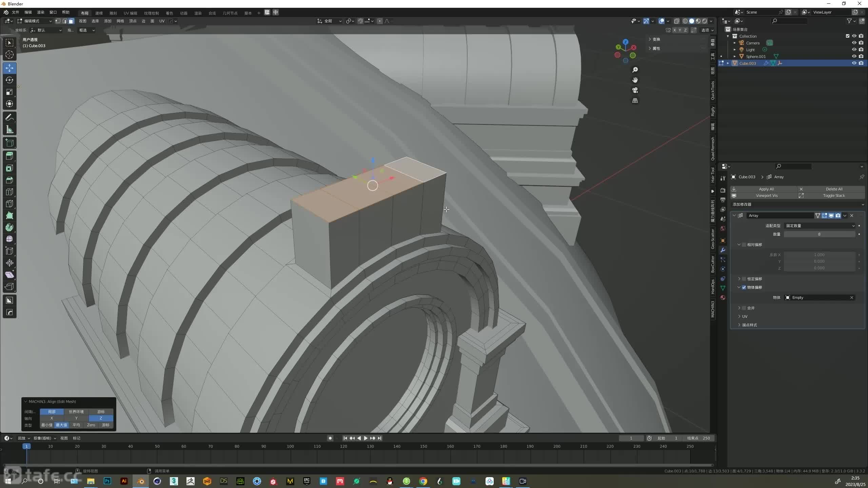This screenshot has width=868, height=488.
Task: Disable object offset checkbox (物体偏移)
Action: [744, 287]
